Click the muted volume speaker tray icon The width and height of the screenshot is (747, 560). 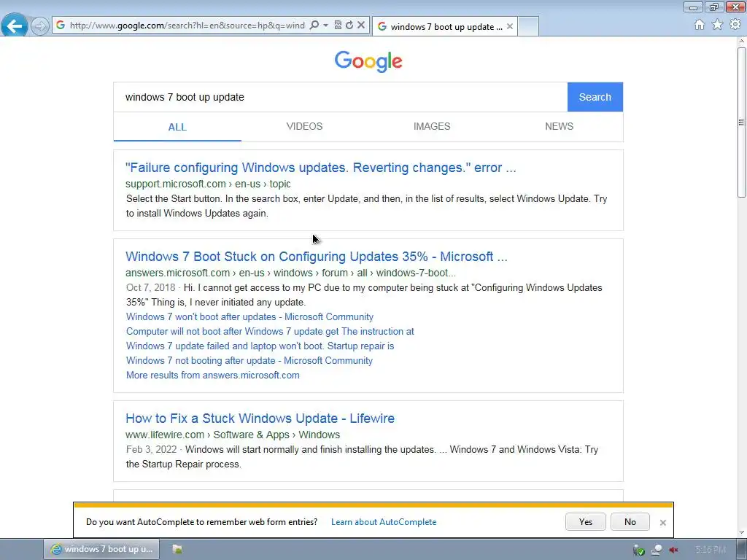(673, 550)
